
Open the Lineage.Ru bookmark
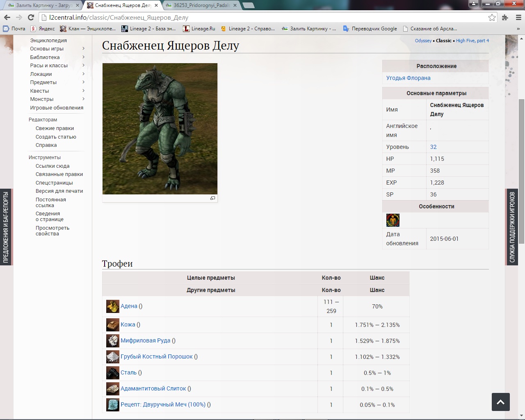tap(199, 29)
